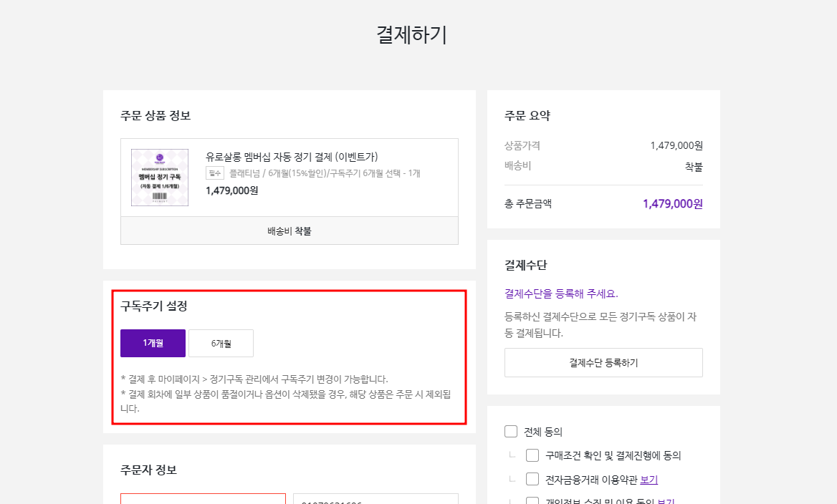
Task: Click the orderer phone number field
Action: click(x=376, y=499)
